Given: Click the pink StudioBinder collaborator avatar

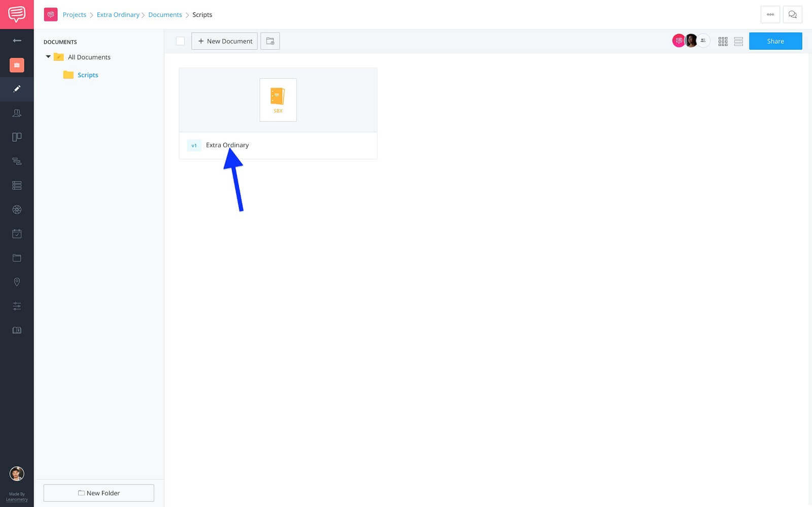Looking at the screenshot, I should pyautogui.click(x=678, y=41).
